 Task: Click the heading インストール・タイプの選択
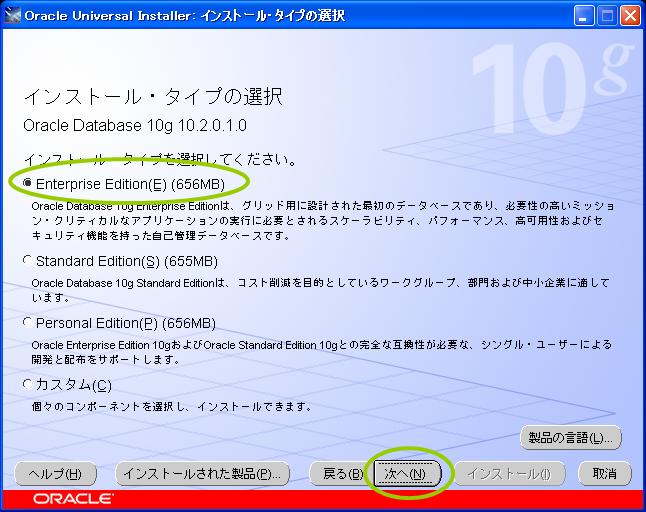[x=153, y=96]
